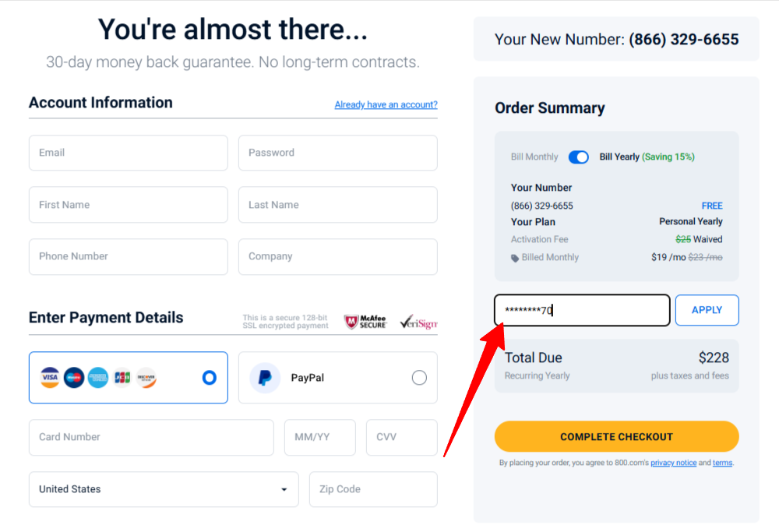Click the Discover card icon
This screenshot has height=532, width=779.
[x=146, y=378]
